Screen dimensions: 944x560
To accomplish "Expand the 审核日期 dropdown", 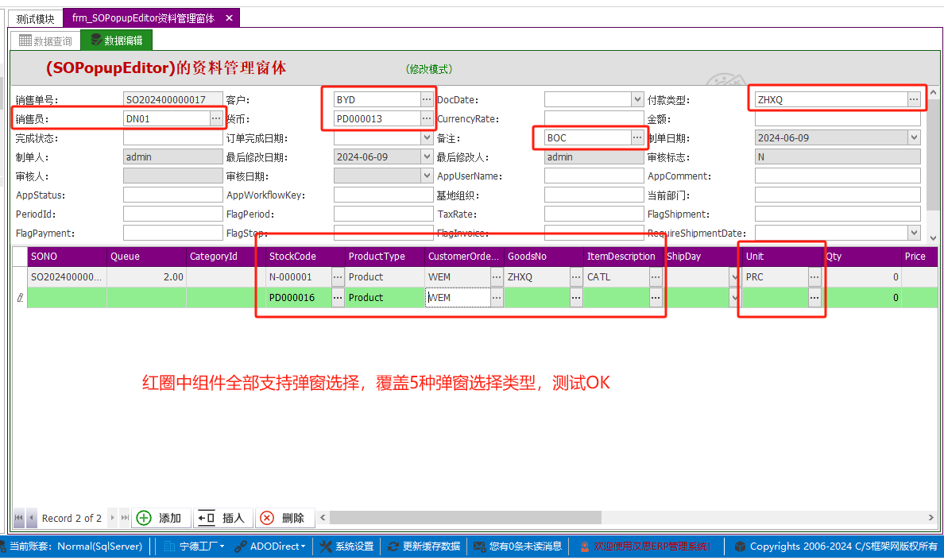I will [x=426, y=176].
